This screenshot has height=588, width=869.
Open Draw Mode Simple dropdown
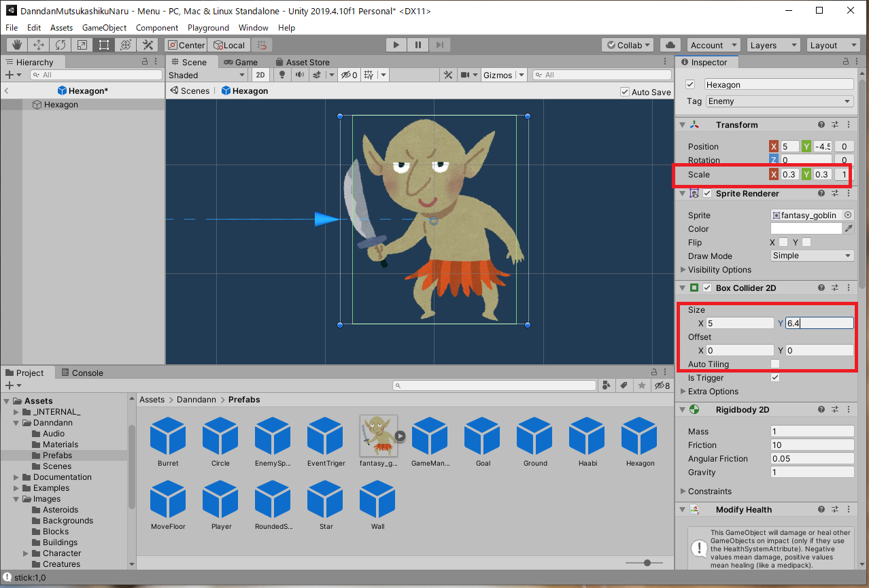point(812,256)
